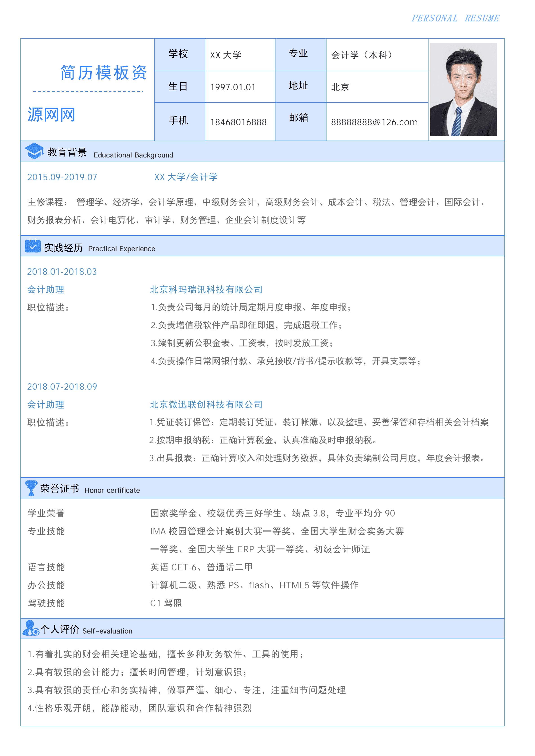Click the XX 大学/会计学 entry
Image resolution: width=535 pixels, height=756 pixels.
186,177
